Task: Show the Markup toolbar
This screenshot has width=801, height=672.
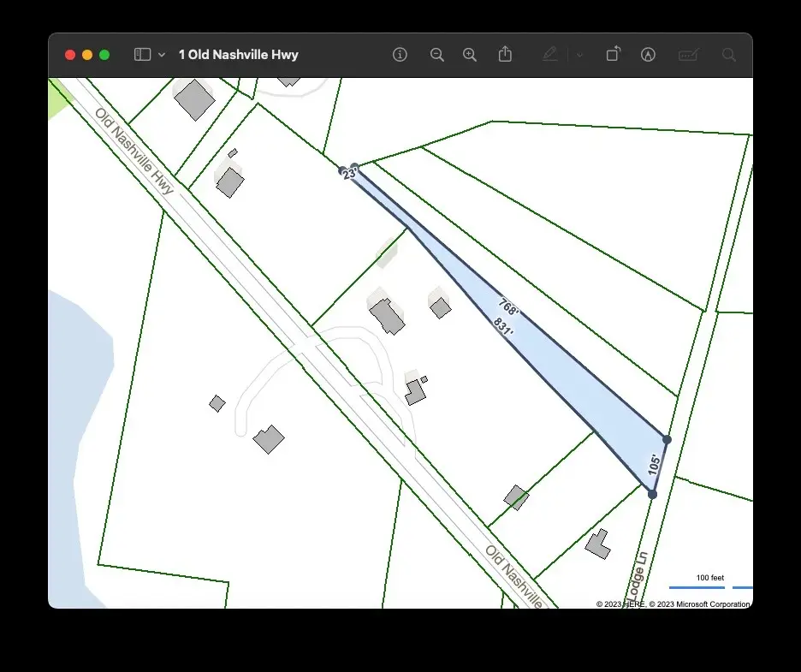Action: pos(649,55)
